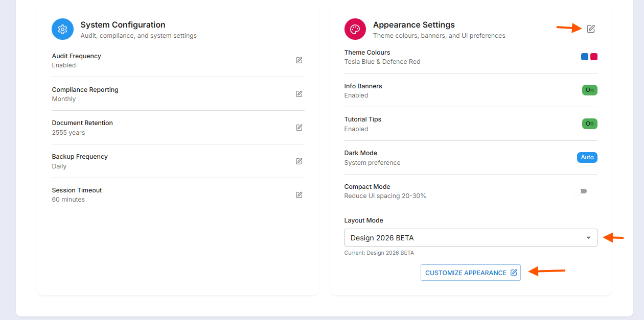The width and height of the screenshot is (644, 320).
Task: Open the Layout Mode dropdown
Action: (x=470, y=238)
